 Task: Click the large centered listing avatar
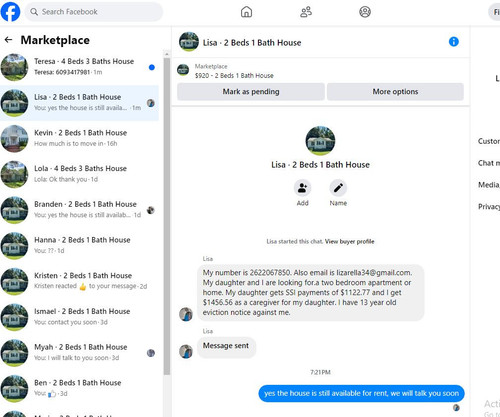[x=320, y=140]
